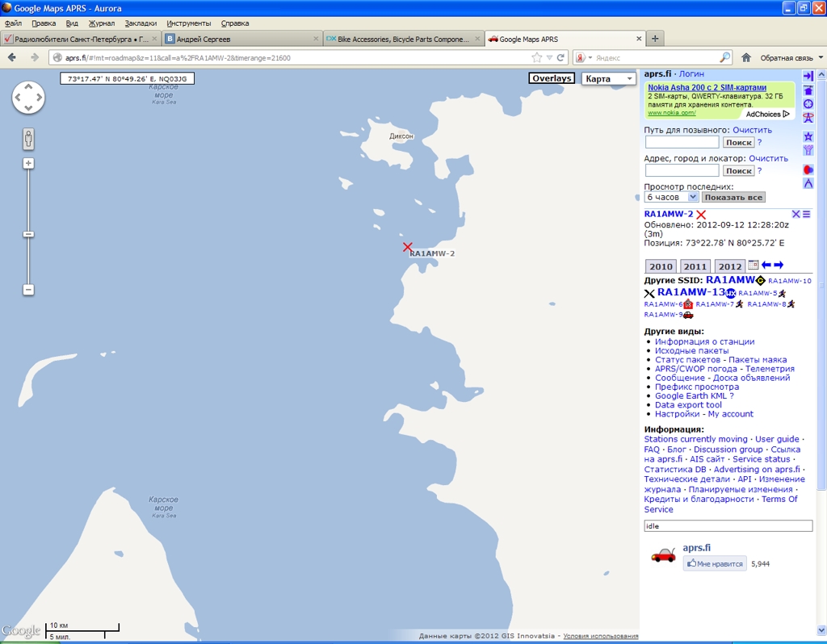Switch to the Андрей Сергеев tab
Viewport: 827px width, 644px height.
coord(240,39)
